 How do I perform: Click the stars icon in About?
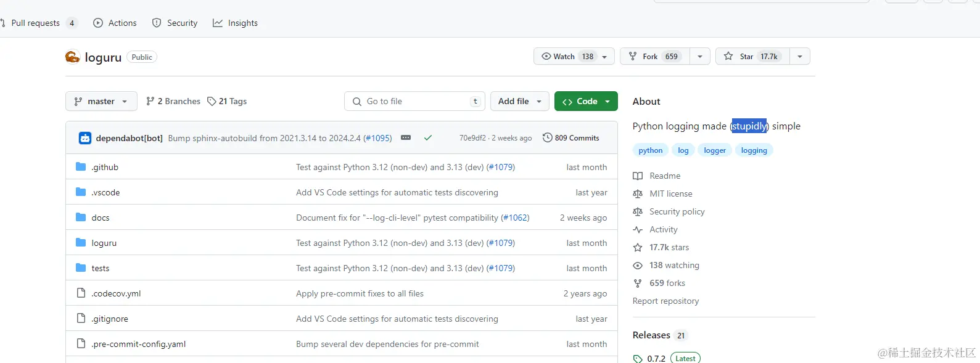[x=638, y=247]
